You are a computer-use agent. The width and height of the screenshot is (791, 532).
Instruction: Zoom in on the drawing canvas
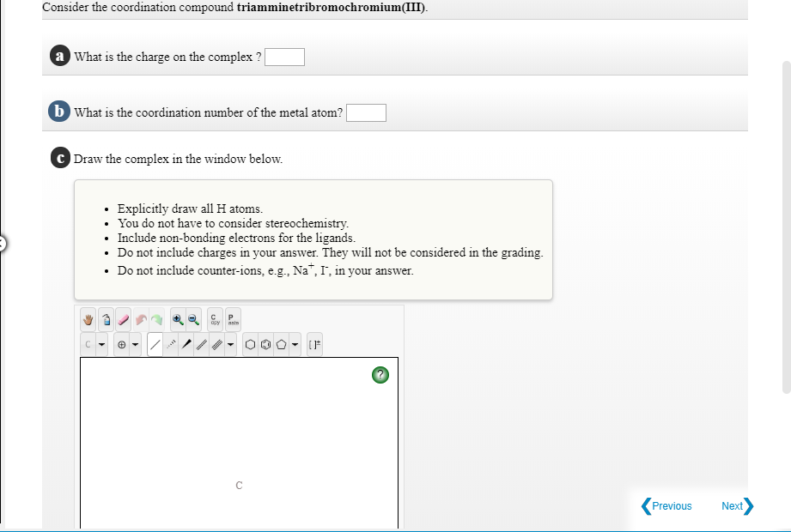point(178,319)
